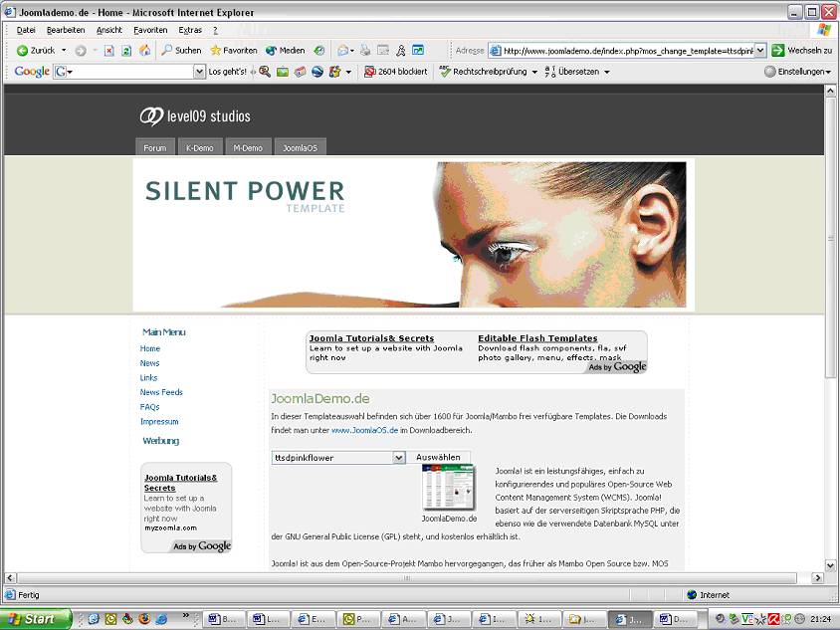
Task: Click the Windows flag logo in the menu bar
Action: pyautogui.click(x=824, y=30)
